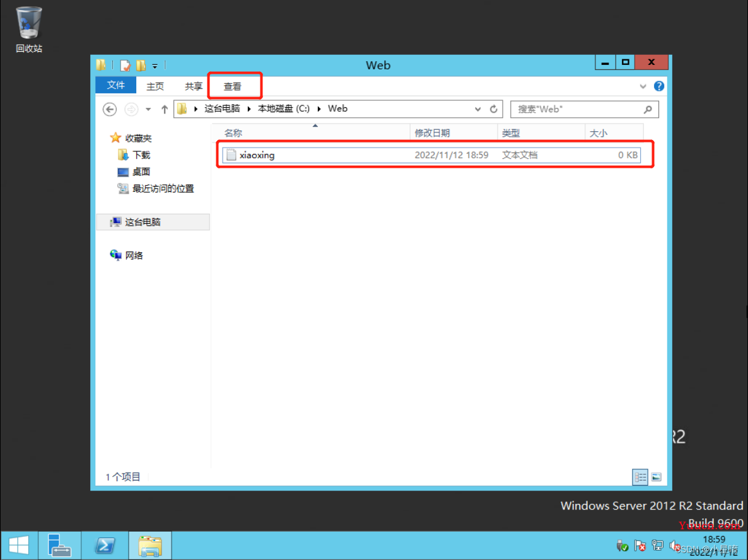Open the recent locations dropdown arrow
748x560 pixels.
tap(148, 110)
